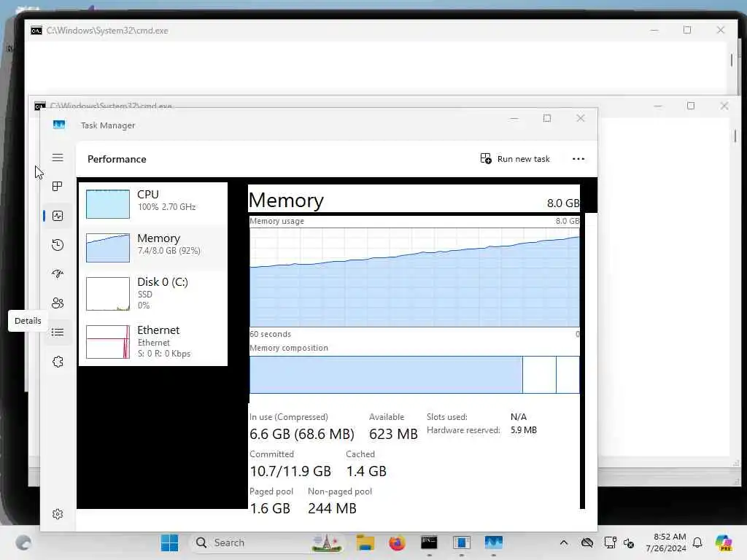Click the Task Manager title bar app icon

pos(59,125)
